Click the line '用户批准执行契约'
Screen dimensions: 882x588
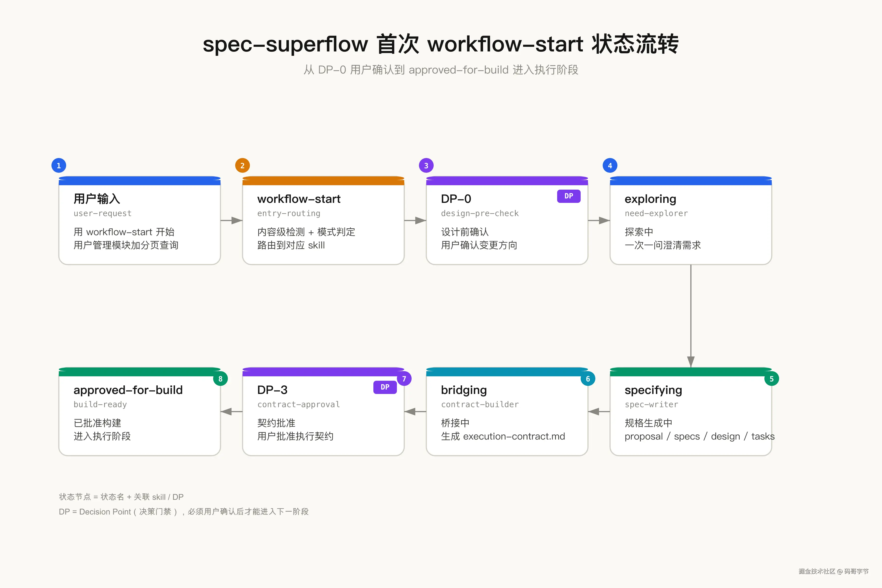pyautogui.click(x=295, y=436)
